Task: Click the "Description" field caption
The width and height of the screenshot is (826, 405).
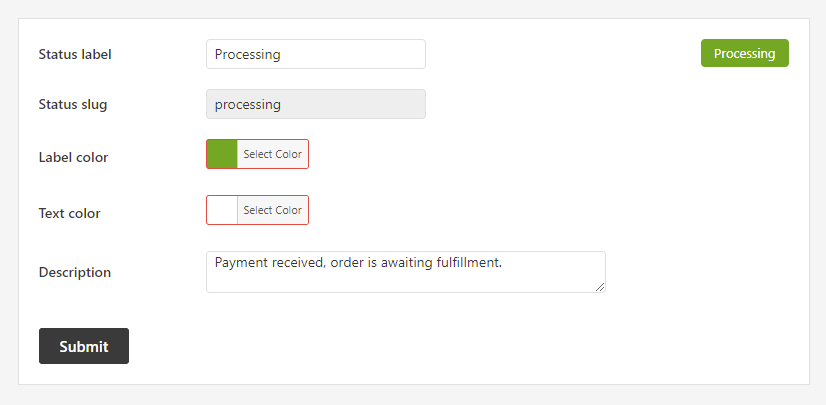Action: point(75,272)
